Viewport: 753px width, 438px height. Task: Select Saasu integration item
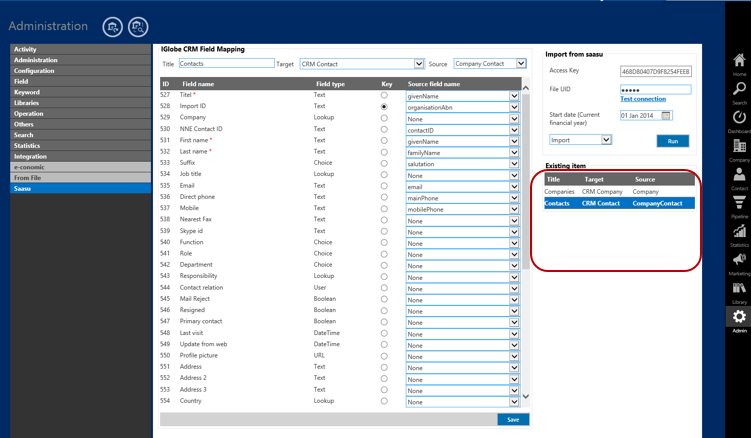tap(80, 189)
